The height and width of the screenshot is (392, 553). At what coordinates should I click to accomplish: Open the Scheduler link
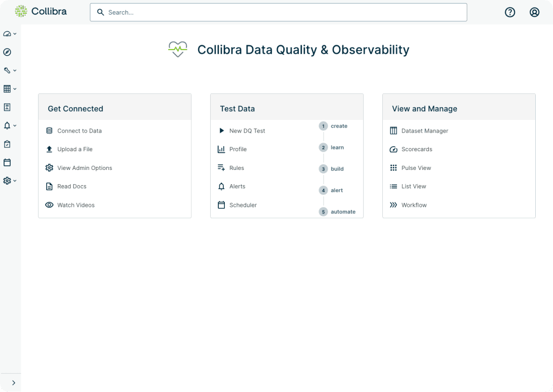coord(243,205)
